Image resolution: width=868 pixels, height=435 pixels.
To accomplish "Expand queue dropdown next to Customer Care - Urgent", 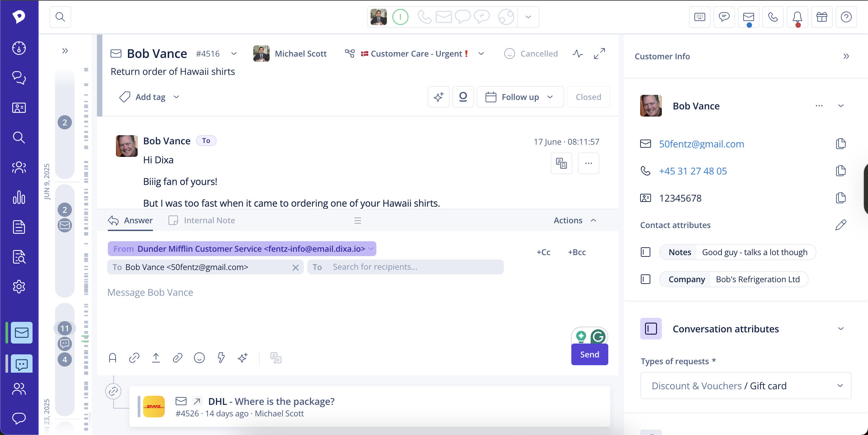I will point(481,54).
